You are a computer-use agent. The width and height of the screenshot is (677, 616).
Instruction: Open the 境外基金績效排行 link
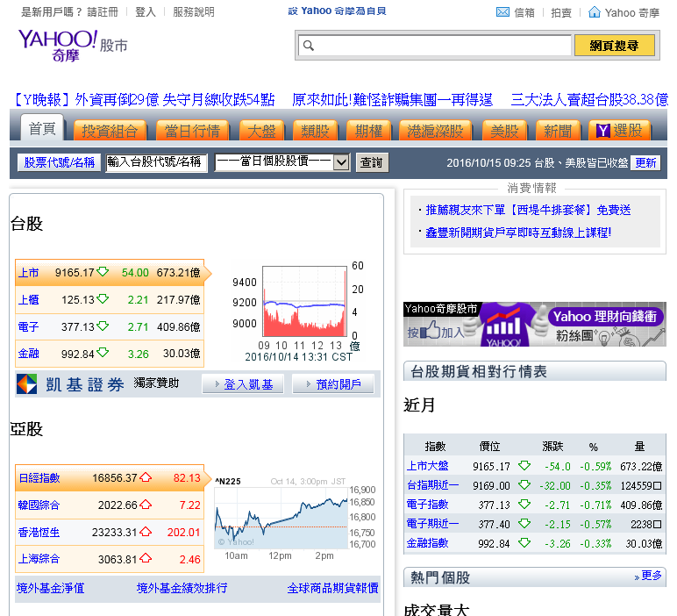tap(182, 588)
